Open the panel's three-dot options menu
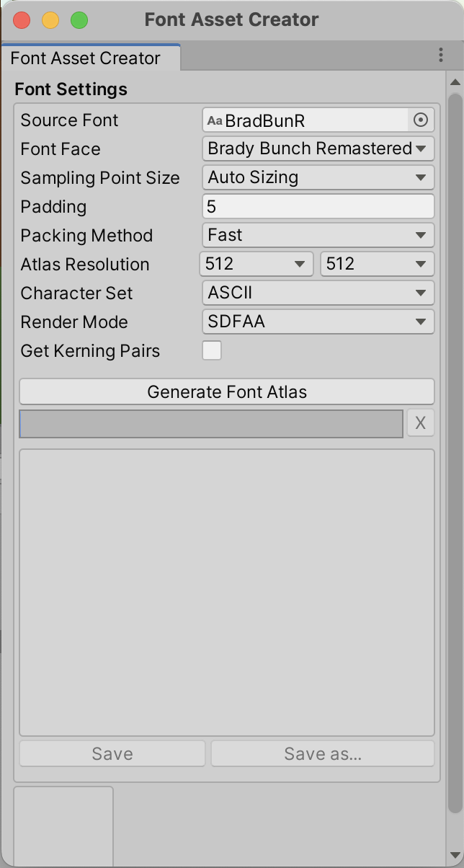Viewport: 464px width, 868px height. [x=441, y=56]
